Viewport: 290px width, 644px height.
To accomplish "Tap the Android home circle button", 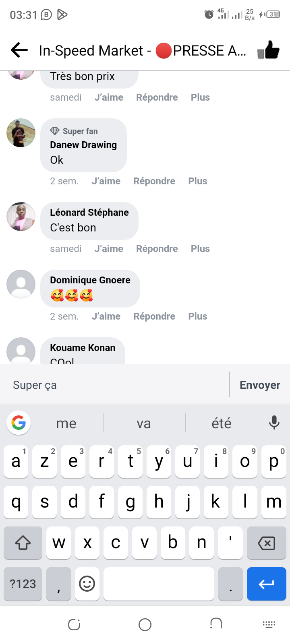I will [x=145, y=625].
